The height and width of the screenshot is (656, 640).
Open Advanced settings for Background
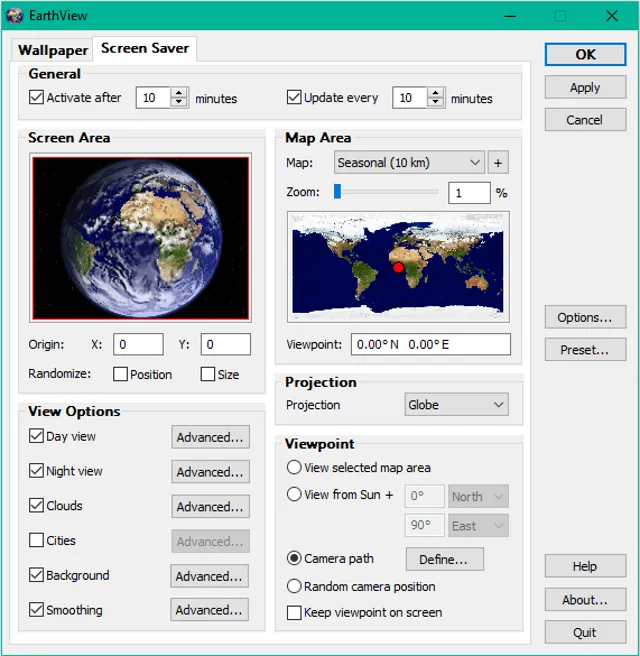tap(209, 576)
